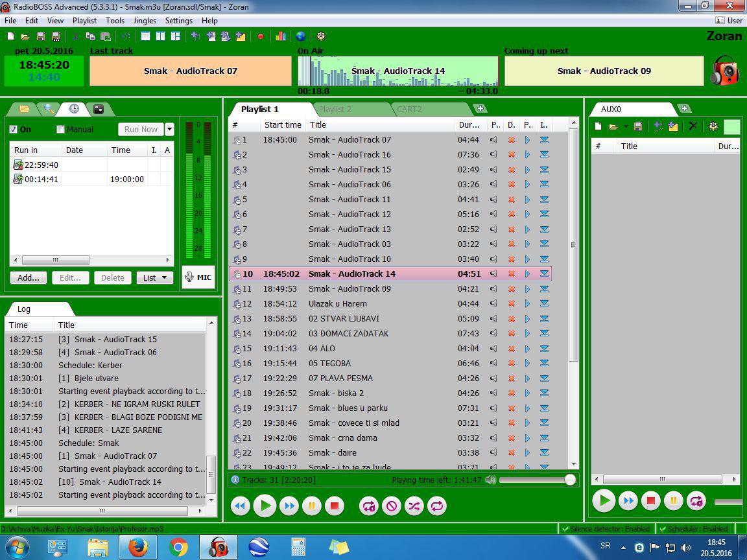Open the List dropdown button

[x=155, y=277]
